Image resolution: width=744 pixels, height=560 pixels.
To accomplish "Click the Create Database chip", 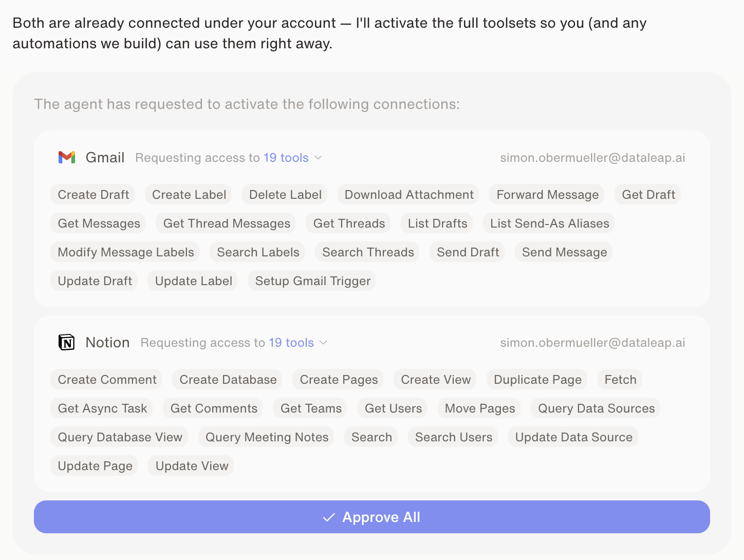I will (x=228, y=380).
